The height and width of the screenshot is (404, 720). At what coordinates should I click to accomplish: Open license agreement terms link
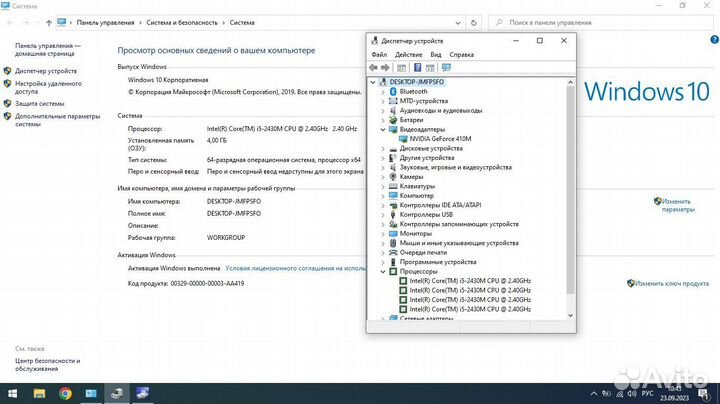(295, 268)
